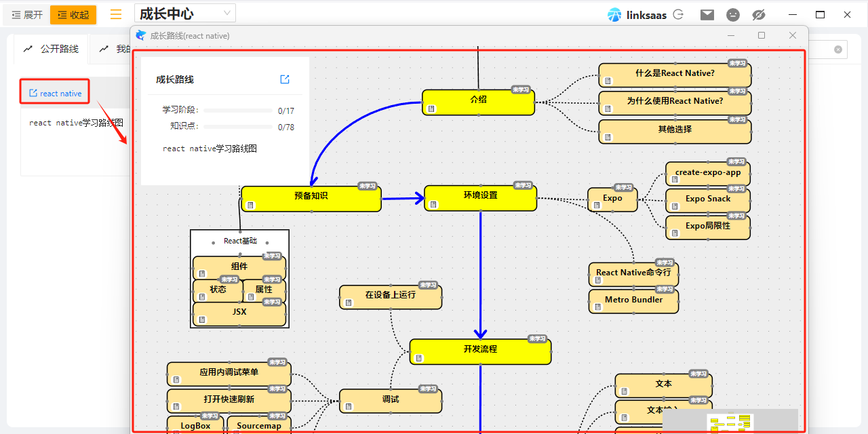The width and height of the screenshot is (868, 434).
Task: Select the yellow 环境设置 node
Action: coord(480,198)
